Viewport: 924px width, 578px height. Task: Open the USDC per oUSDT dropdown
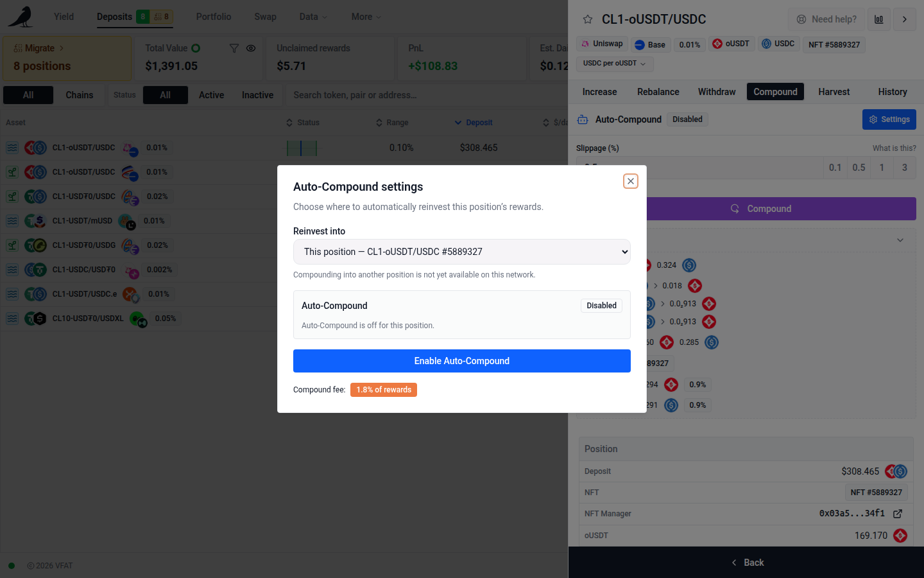[x=615, y=64]
